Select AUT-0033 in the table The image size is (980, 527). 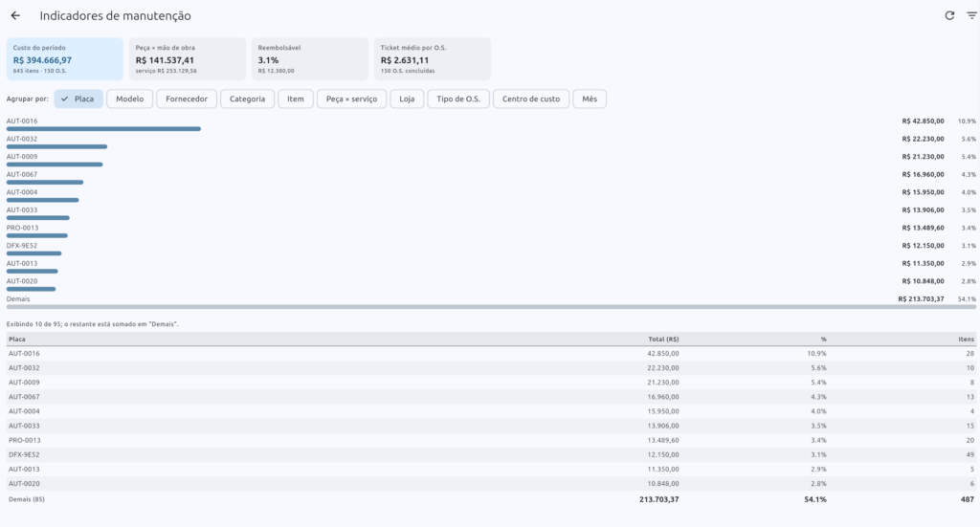[491, 426]
